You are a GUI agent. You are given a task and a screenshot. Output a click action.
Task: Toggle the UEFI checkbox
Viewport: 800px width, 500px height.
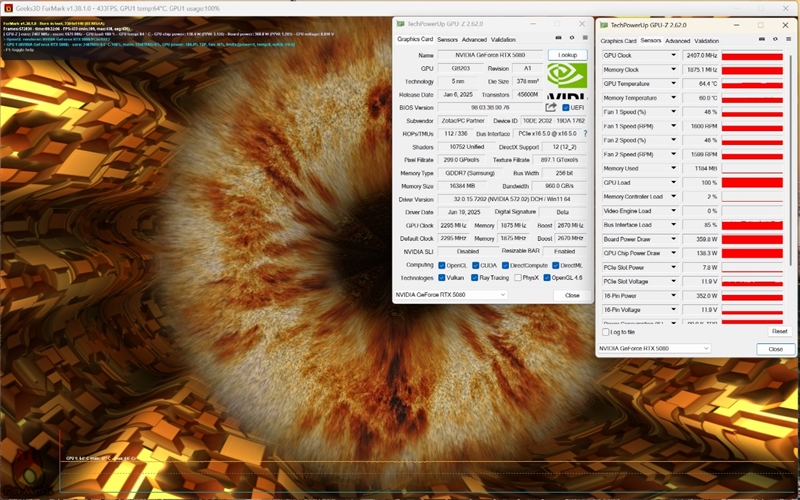point(566,107)
